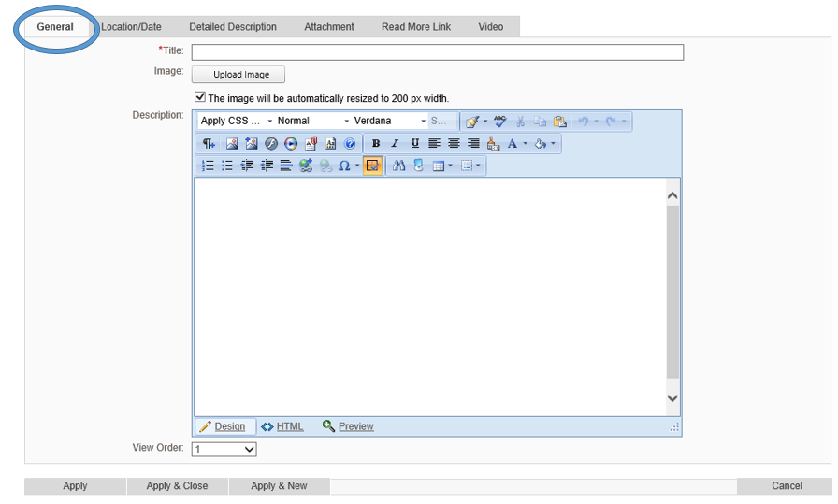The image size is (838, 504).
Task: Open the font size dropdown labeled S...
Action: click(442, 121)
